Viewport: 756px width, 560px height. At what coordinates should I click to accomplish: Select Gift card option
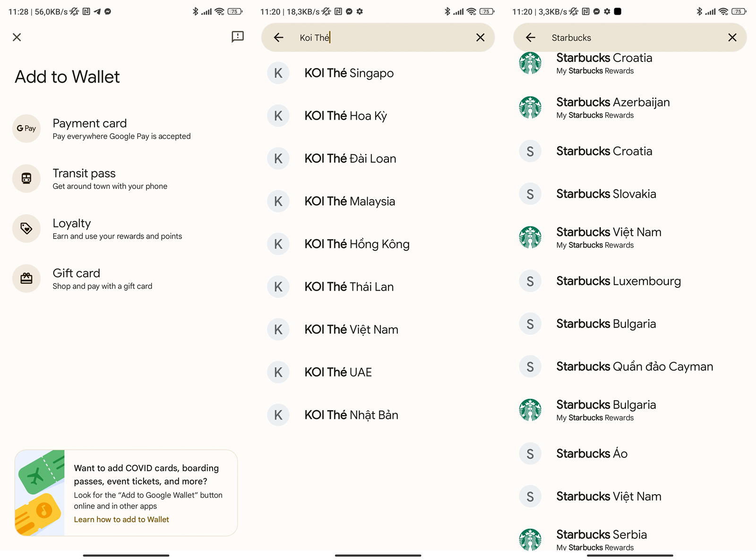126,279
